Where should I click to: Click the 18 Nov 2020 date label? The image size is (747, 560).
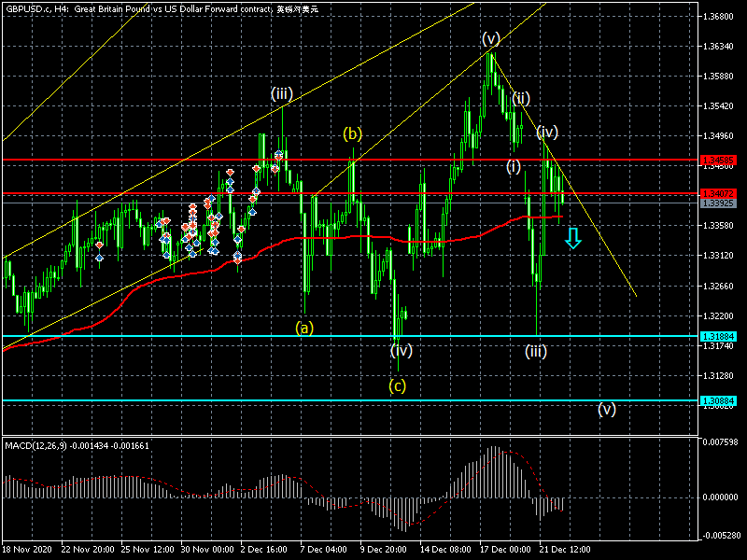(27, 549)
